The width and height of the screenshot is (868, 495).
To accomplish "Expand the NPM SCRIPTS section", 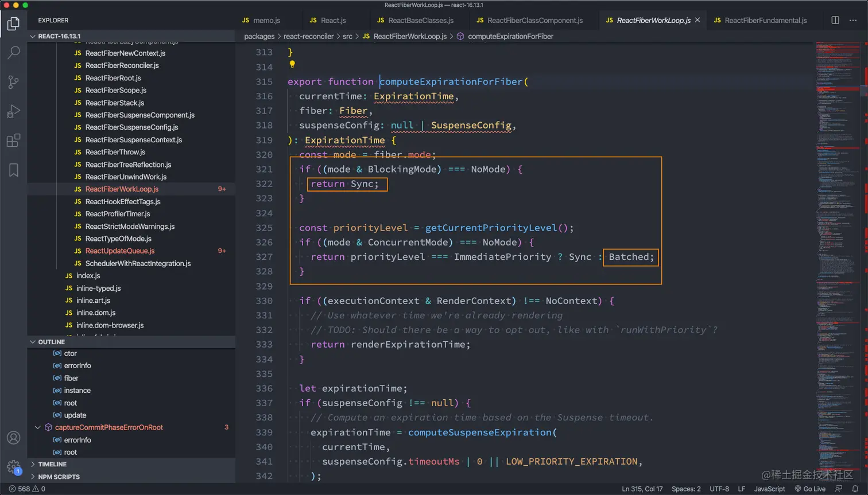I will click(131, 477).
